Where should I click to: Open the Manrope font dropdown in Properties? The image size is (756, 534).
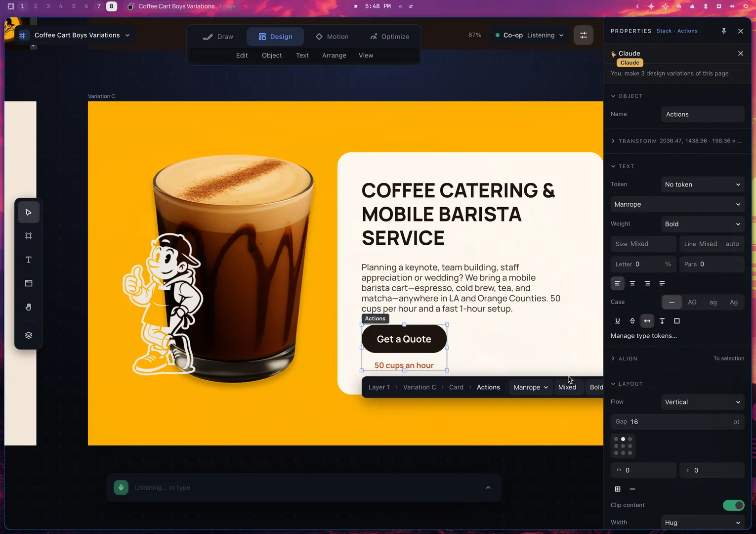coord(677,204)
